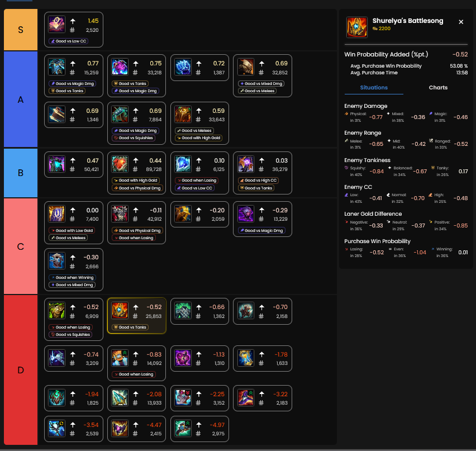Click the 'Good with High Gold' tag in A tier
This screenshot has width=476, height=451.
coord(198,138)
